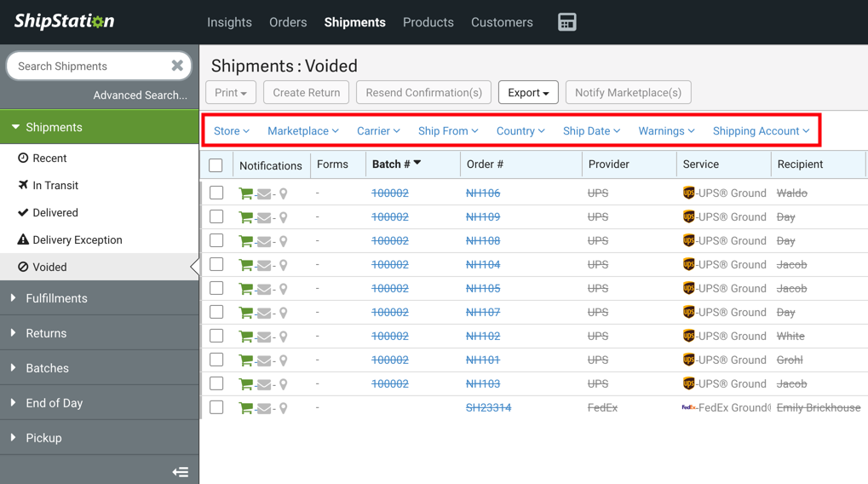This screenshot has height=484, width=868.
Task: Click the UPS logo in row NH106
Action: coord(688,193)
